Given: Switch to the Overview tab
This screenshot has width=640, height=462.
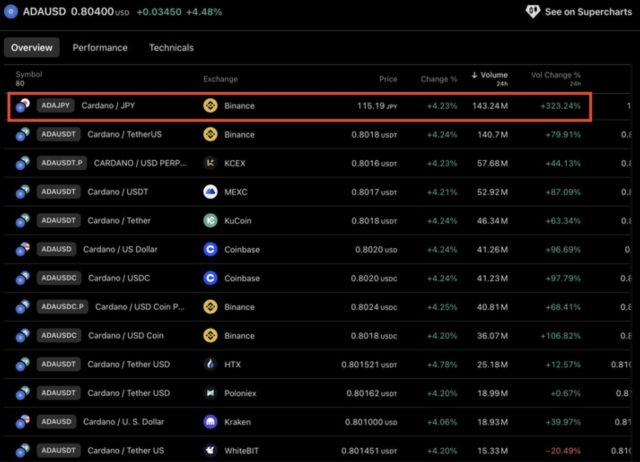Looking at the screenshot, I should [x=32, y=47].
